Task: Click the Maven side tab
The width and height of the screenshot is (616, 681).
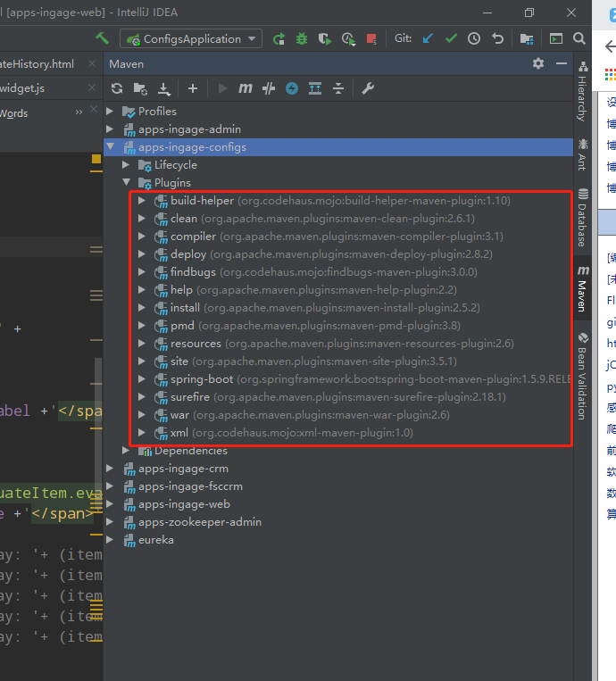Action: 583,288
